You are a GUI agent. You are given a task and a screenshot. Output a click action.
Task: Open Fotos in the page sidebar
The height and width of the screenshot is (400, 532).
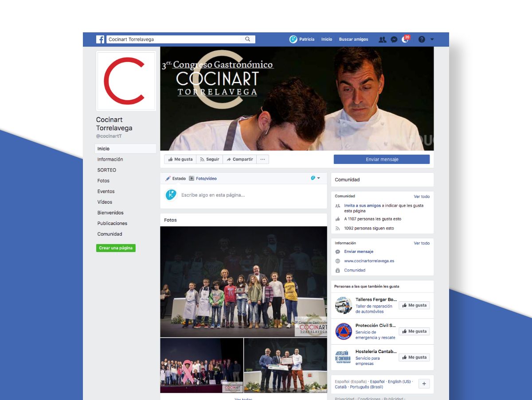103,181
